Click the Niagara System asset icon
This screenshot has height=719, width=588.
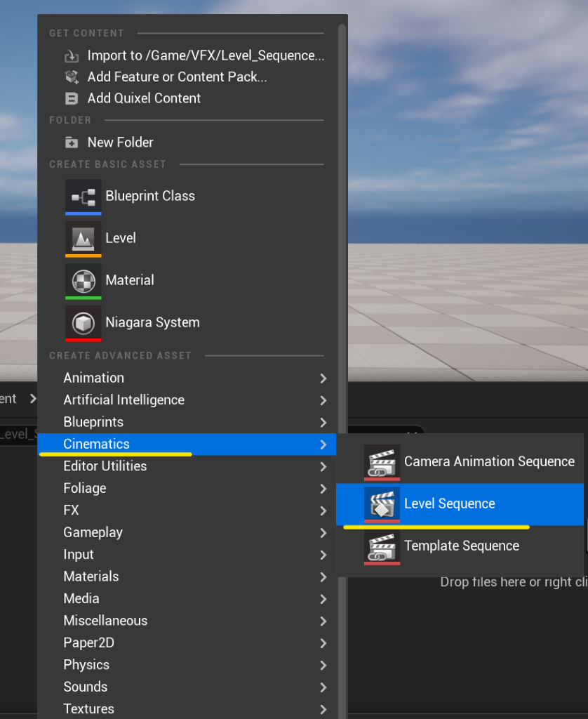coord(83,324)
